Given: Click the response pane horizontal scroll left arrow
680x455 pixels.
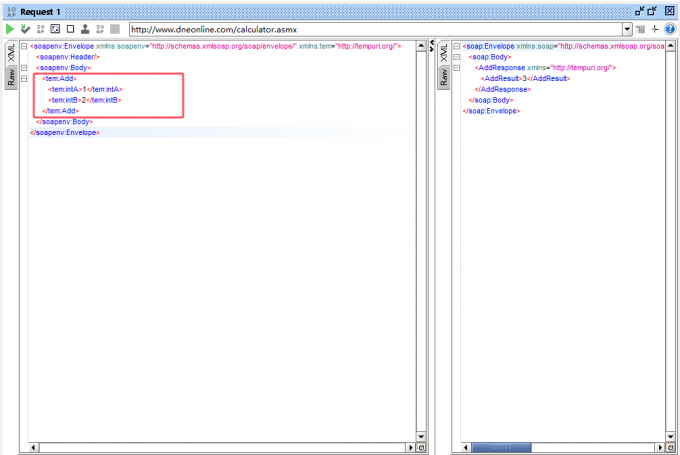Looking at the screenshot, I should point(466,447).
